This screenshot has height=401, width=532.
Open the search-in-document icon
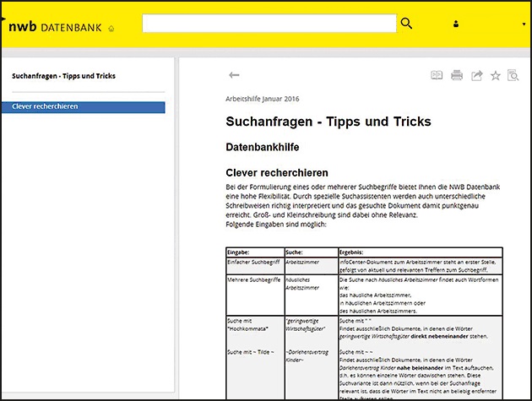513,75
